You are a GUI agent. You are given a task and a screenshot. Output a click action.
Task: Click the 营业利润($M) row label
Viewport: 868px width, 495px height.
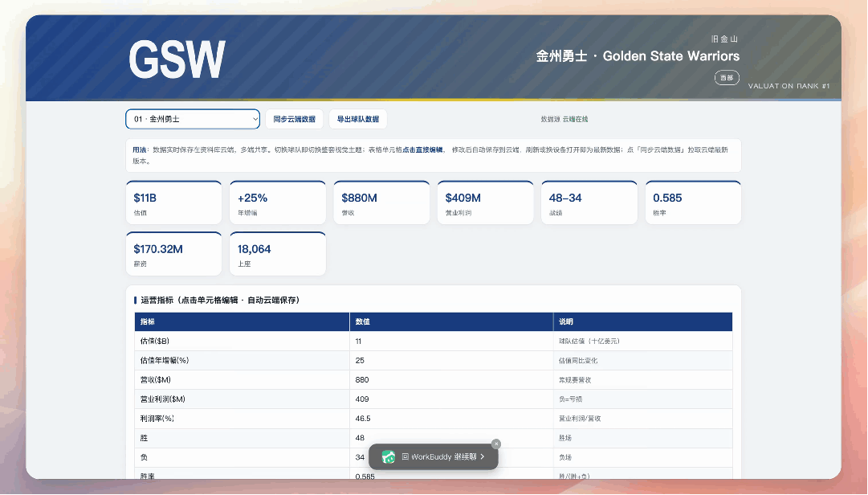coord(242,399)
